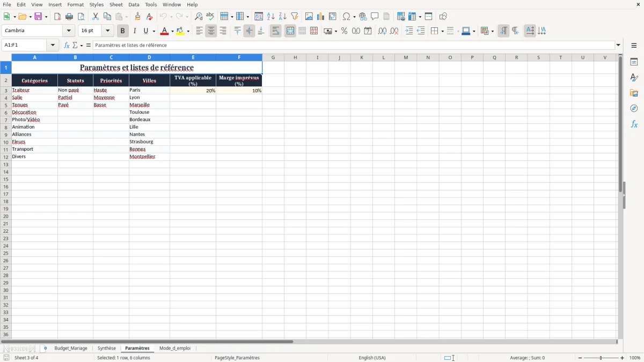This screenshot has width=644, height=362.
Task: Open the Format menu
Action: coord(75,4)
